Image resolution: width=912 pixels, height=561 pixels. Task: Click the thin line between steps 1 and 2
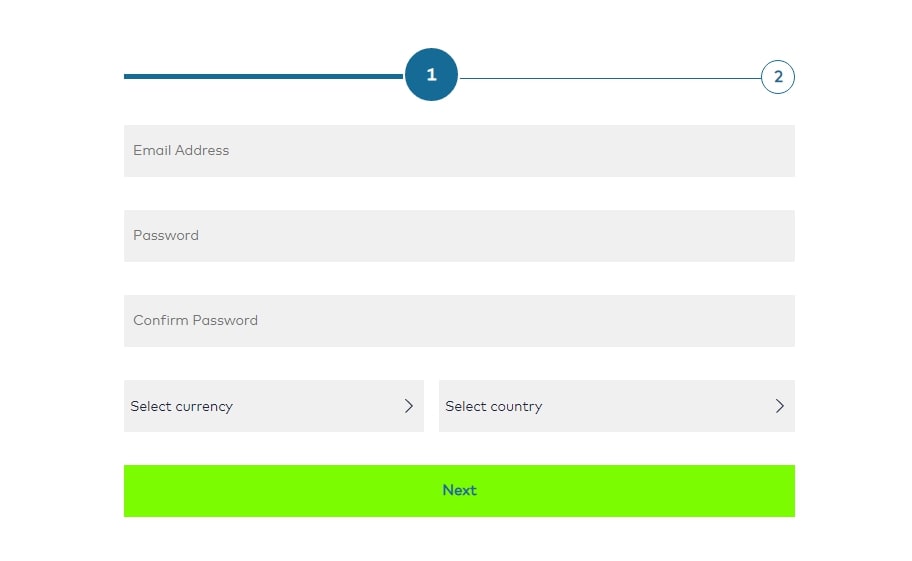click(610, 78)
